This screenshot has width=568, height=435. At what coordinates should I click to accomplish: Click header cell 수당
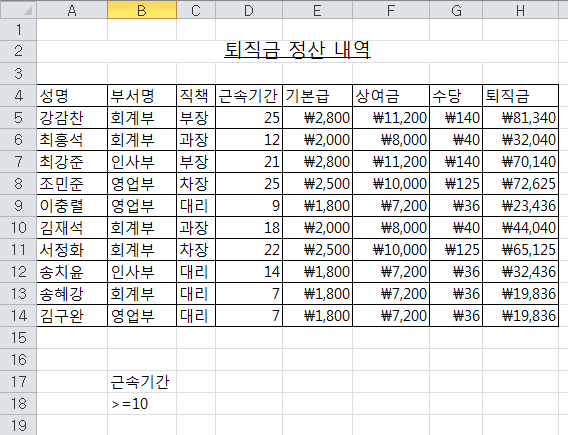click(456, 96)
